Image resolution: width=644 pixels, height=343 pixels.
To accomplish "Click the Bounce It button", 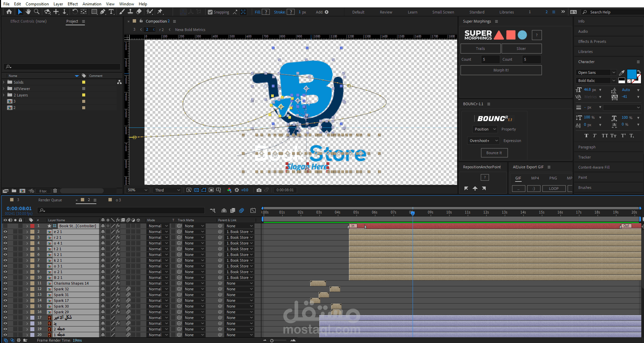I will click(494, 153).
